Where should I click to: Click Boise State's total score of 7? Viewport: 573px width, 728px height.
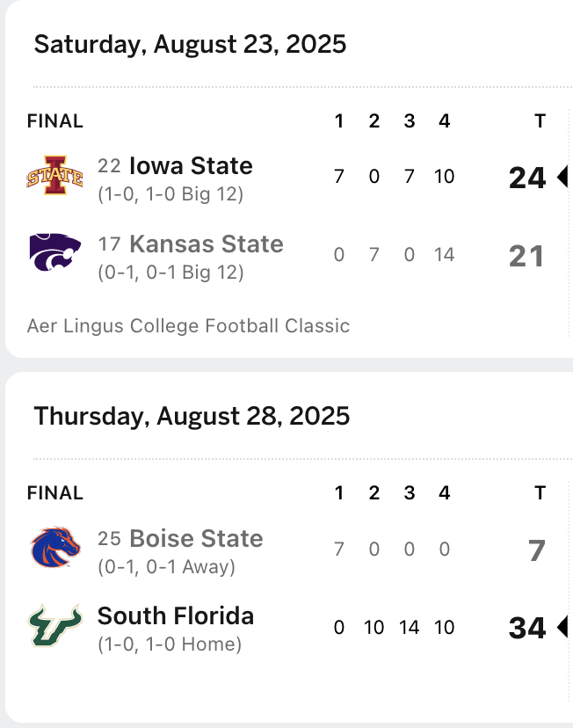pos(537,551)
